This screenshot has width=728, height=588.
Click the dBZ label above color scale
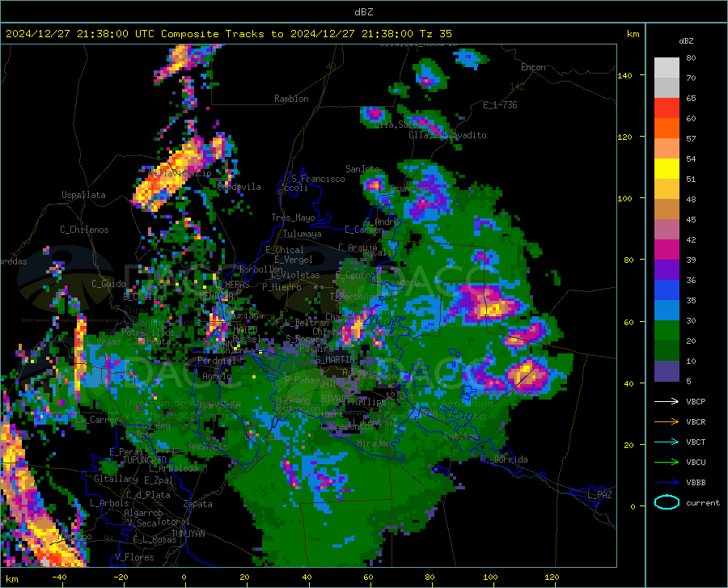[686, 40]
